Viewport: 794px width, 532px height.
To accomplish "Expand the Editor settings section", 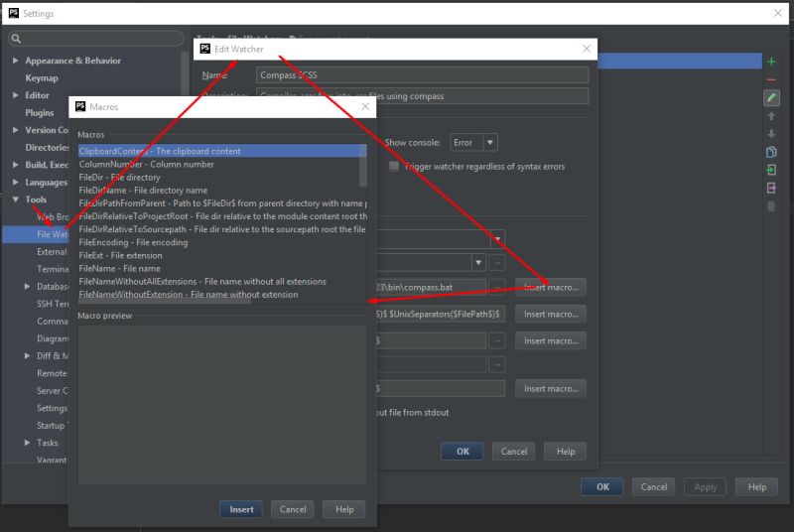I will pos(15,95).
